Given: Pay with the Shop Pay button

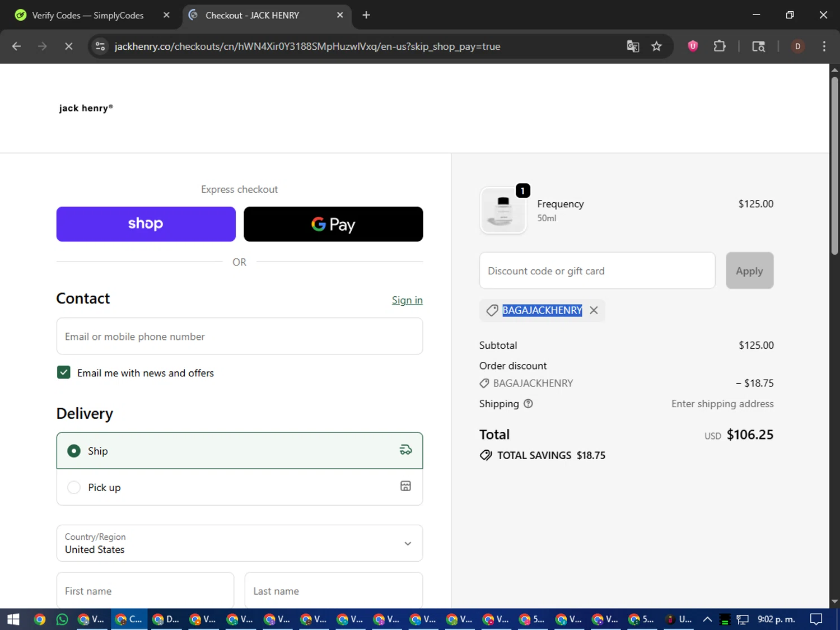Looking at the screenshot, I should pyautogui.click(x=146, y=224).
